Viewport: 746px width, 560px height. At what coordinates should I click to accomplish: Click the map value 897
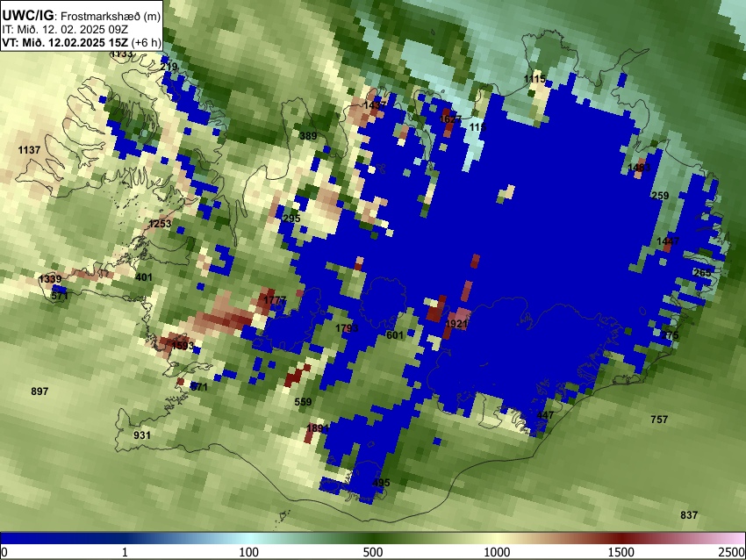click(x=39, y=391)
